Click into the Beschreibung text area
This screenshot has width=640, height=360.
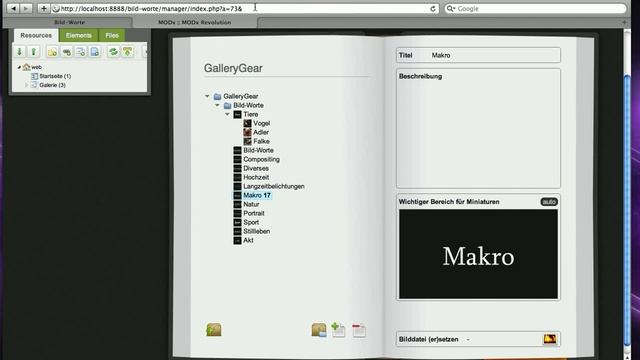pos(478,129)
